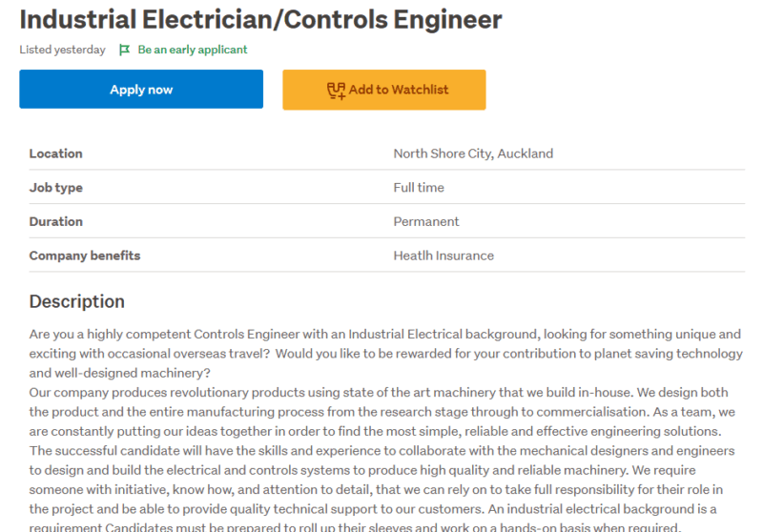Click the Description section heading

pyautogui.click(x=77, y=301)
